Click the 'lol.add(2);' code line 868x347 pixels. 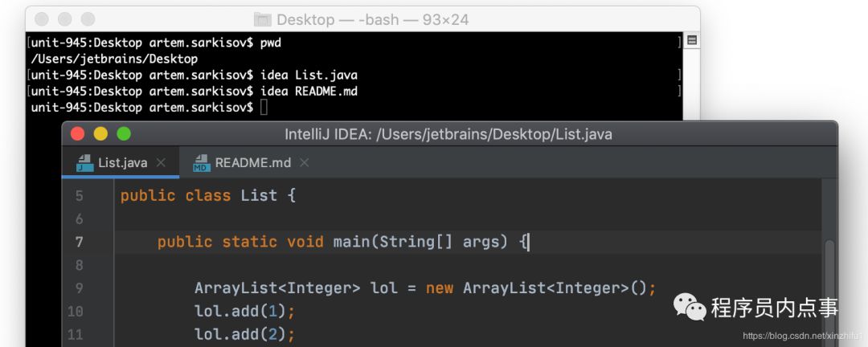[x=244, y=335]
